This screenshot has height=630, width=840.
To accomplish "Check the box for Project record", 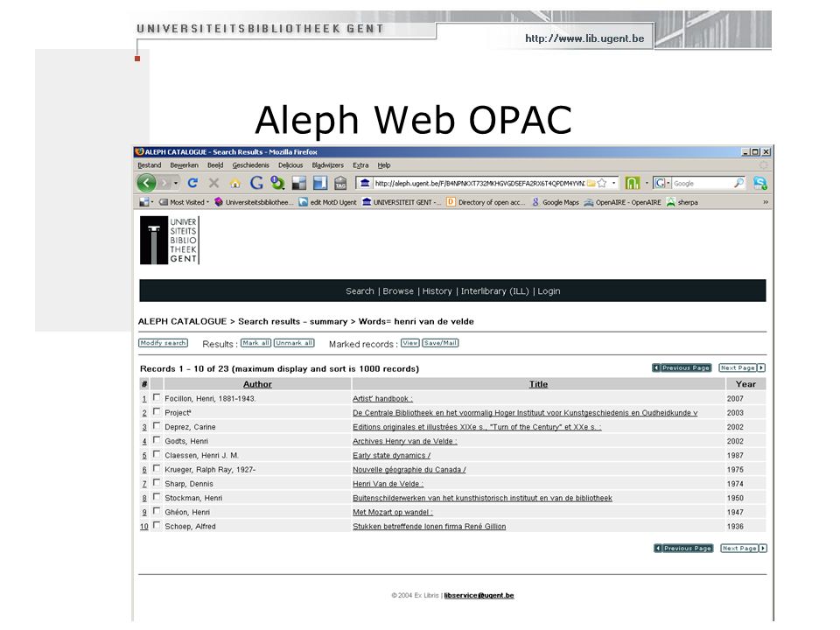I will 157,411.
